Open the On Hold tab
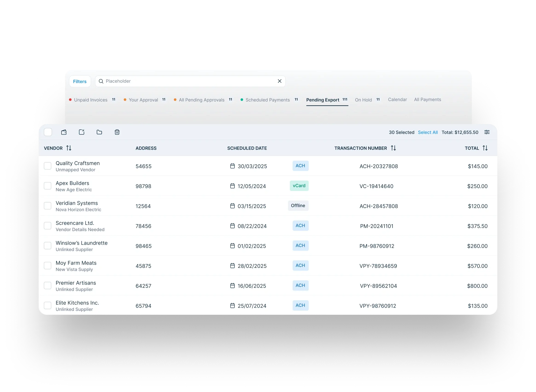 (x=363, y=100)
